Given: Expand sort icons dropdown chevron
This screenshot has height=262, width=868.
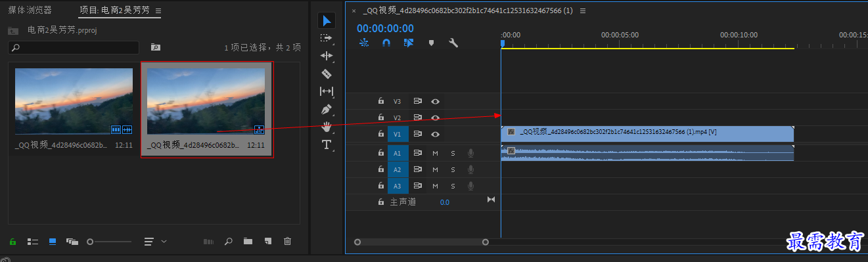Looking at the screenshot, I should pos(164,242).
